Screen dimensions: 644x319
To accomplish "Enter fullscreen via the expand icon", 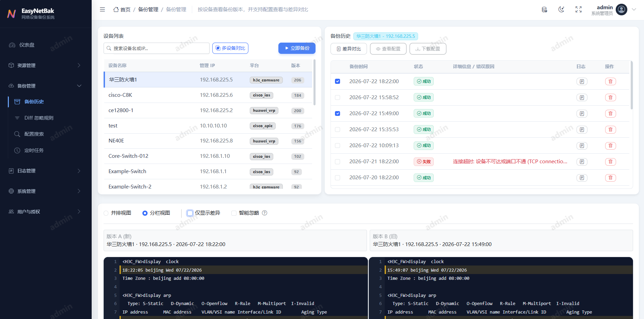I will pyautogui.click(x=579, y=10).
